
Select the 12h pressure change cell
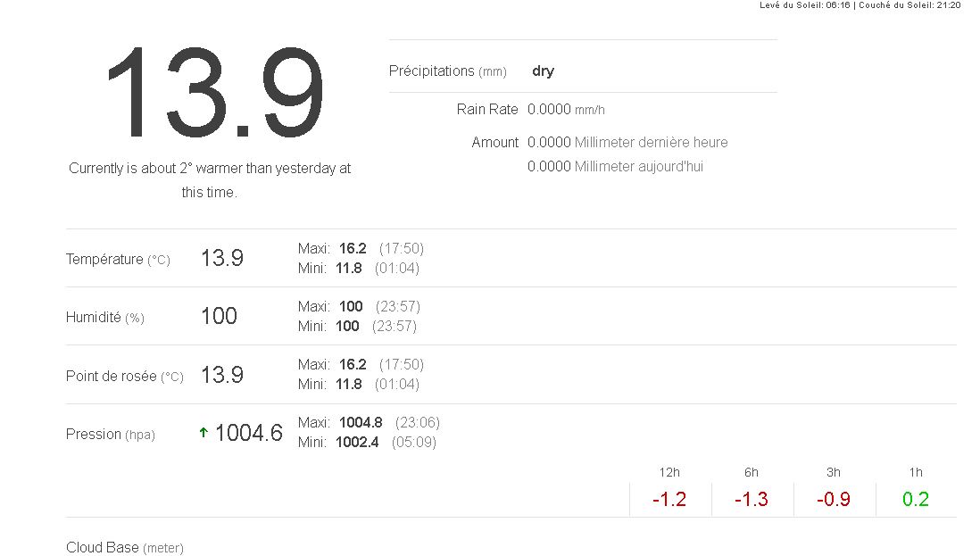669,499
